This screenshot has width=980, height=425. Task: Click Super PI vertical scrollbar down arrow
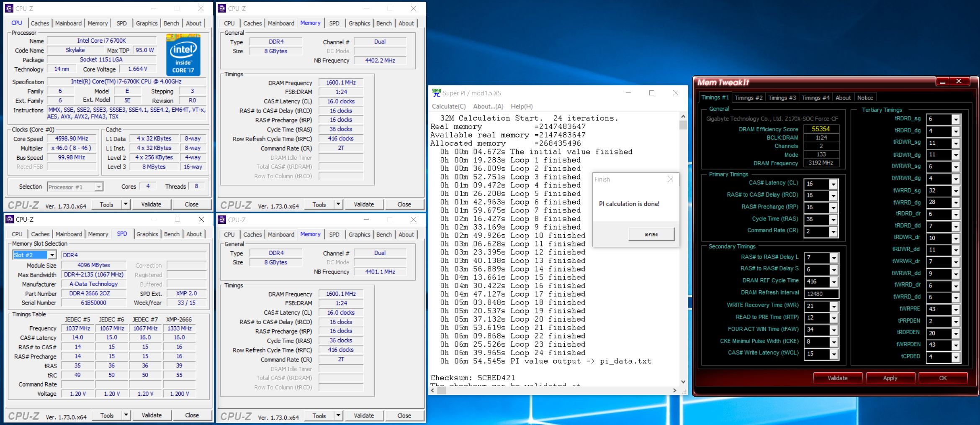[683, 381]
